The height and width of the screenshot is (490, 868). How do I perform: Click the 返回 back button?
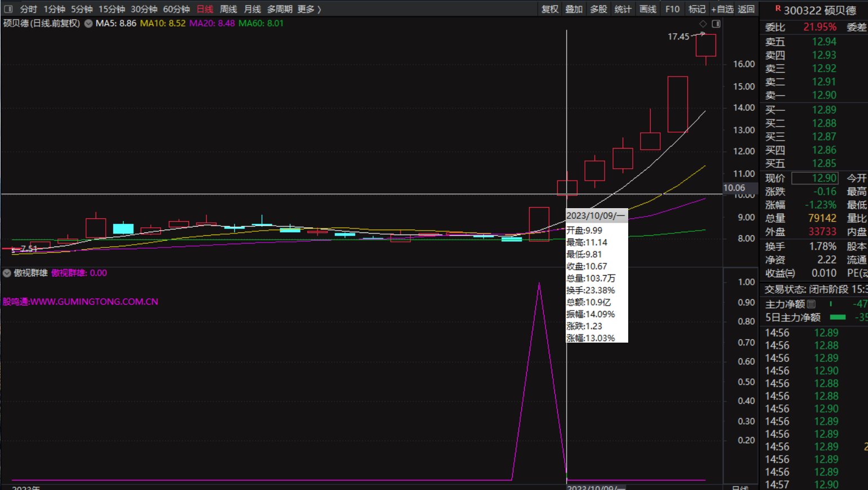tap(746, 9)
